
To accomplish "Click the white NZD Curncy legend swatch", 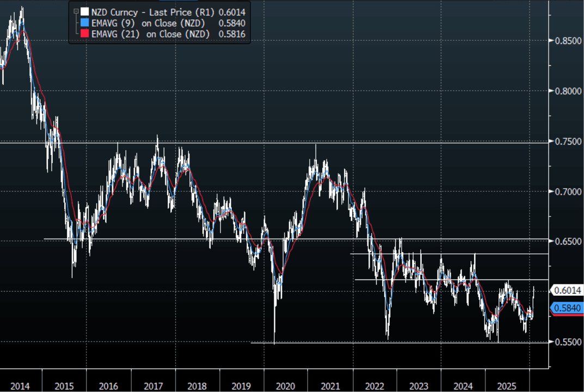I will click(x=85, y=12).
